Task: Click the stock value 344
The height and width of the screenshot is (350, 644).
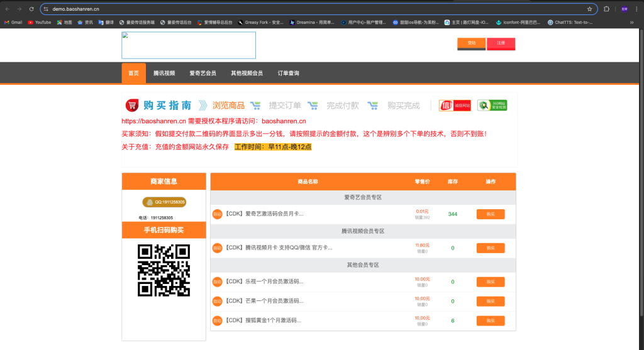Action: pyautogui.click(x=453, y=214)
